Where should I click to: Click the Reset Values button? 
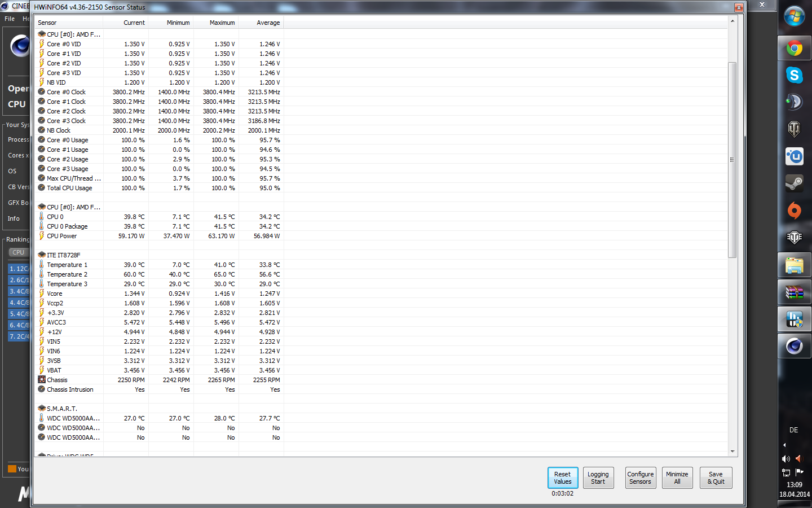[x=562, y=478]
